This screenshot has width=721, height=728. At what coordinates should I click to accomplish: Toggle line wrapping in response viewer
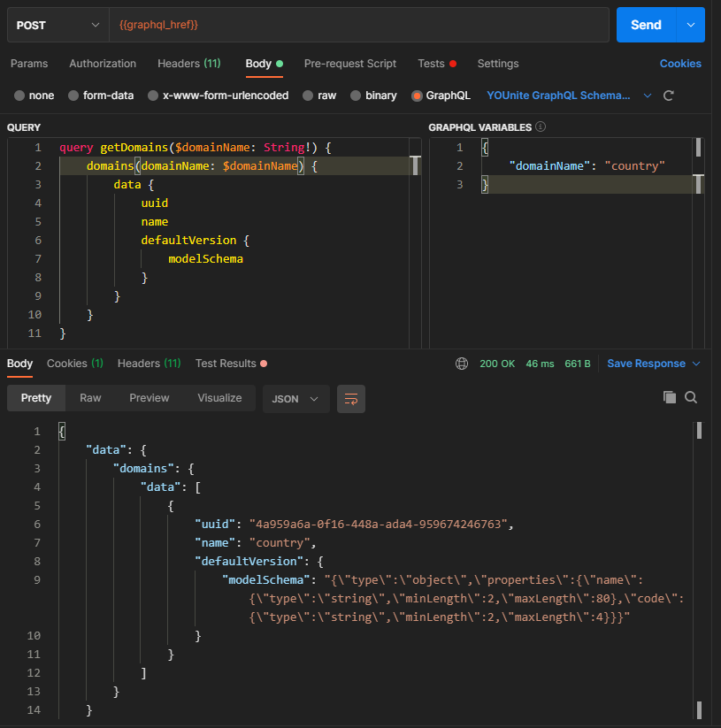pos(351,399)
